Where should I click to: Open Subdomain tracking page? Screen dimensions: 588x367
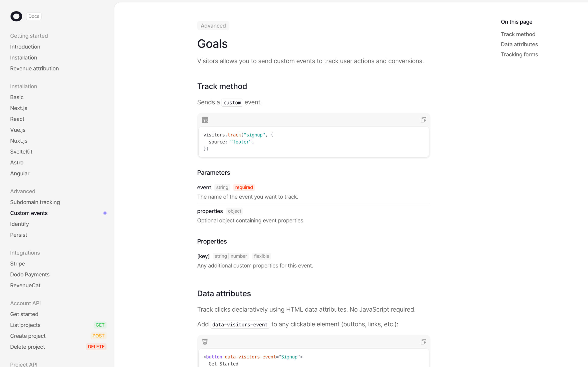point(35,202)
